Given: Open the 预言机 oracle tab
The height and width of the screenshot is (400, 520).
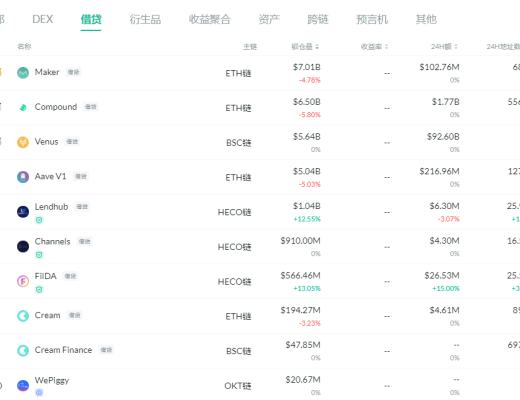Looking at the screenshot, I should tap(372, 19).
